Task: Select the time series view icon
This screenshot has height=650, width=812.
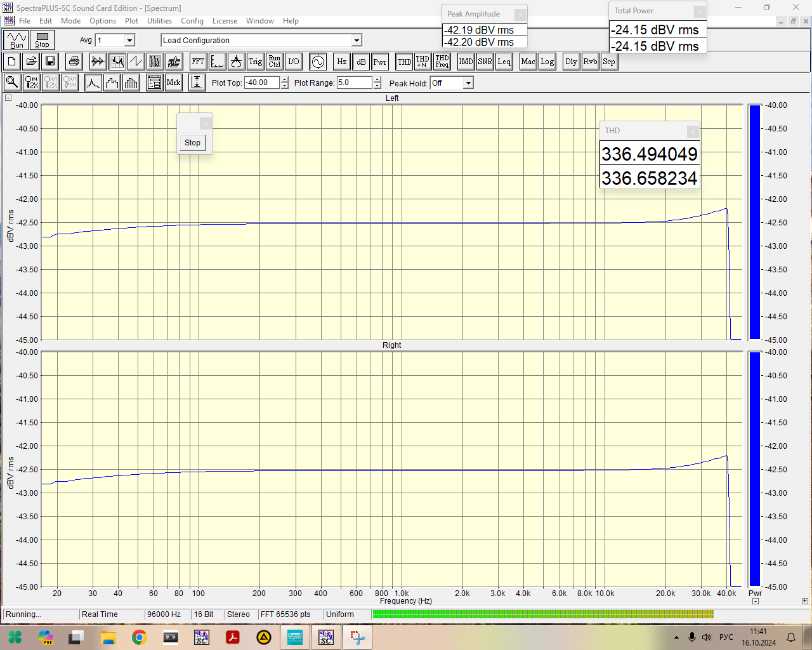Action: 98,62
